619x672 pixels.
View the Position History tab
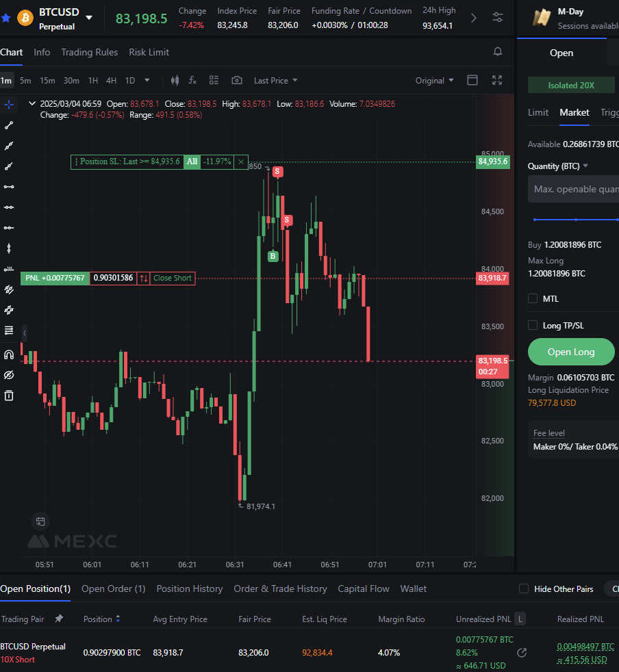pyautogui.click(x=190, y=589)
